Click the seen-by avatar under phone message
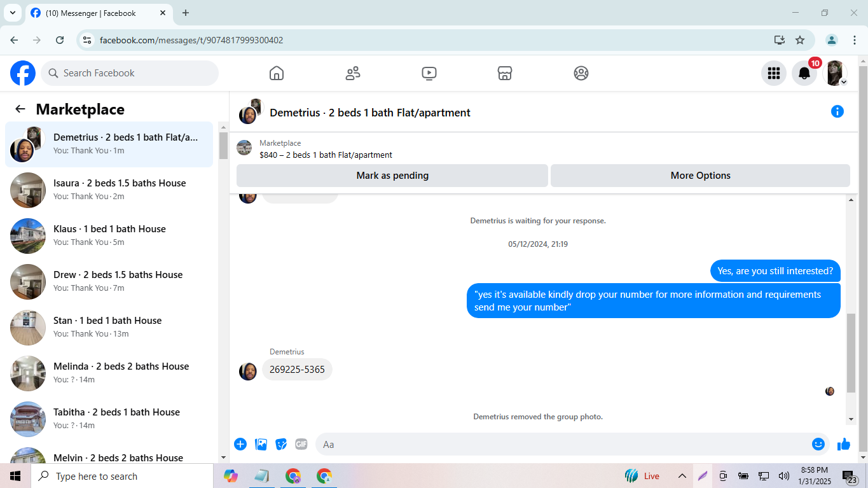 (830, 391)
